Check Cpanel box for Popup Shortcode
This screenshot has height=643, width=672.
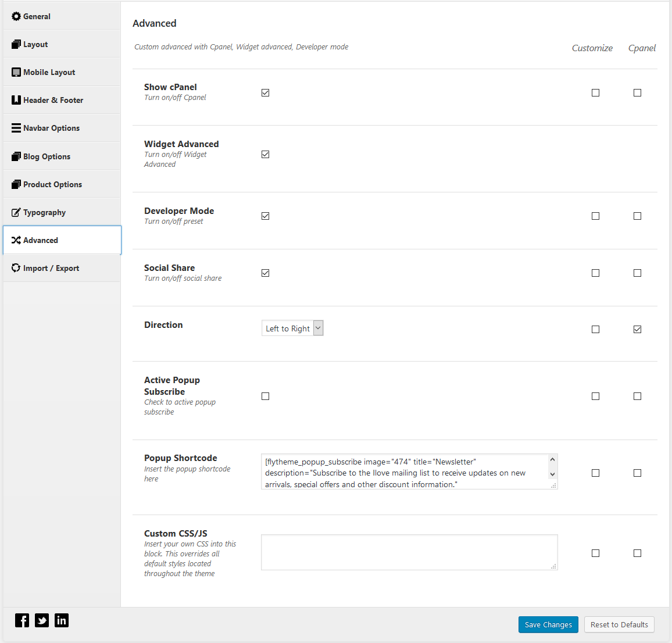637,473
